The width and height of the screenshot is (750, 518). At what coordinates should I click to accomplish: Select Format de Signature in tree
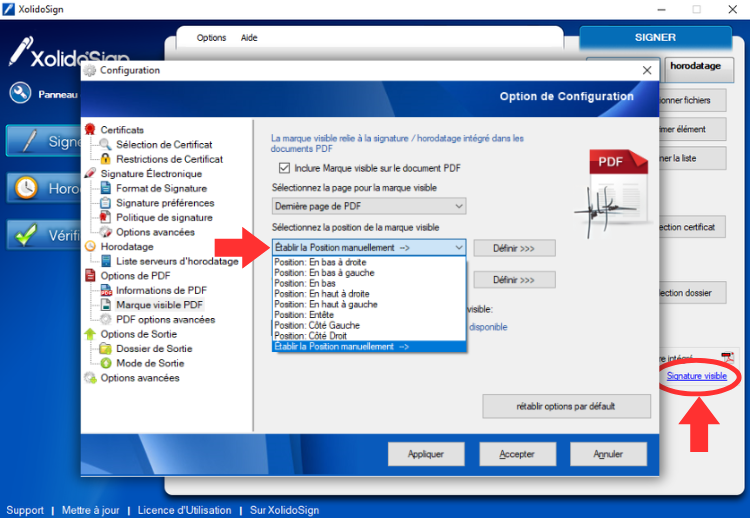pos(162,188)
